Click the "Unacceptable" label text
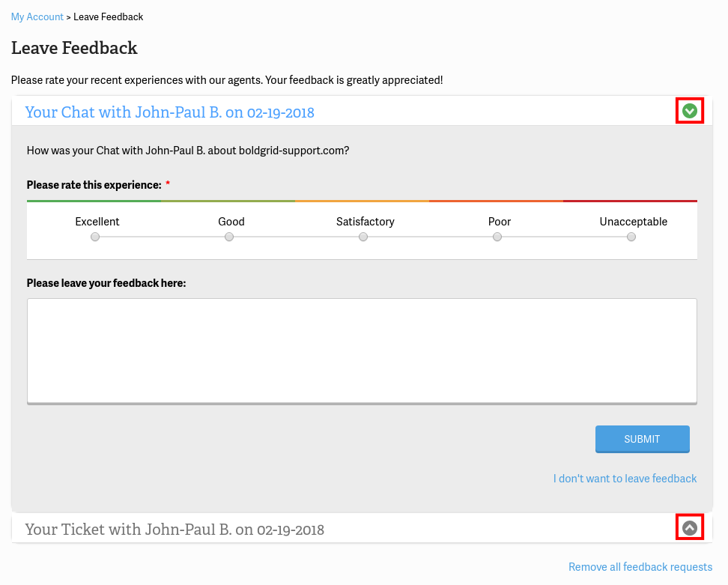Viewport: 728px width, 585px height. point(633,222)
